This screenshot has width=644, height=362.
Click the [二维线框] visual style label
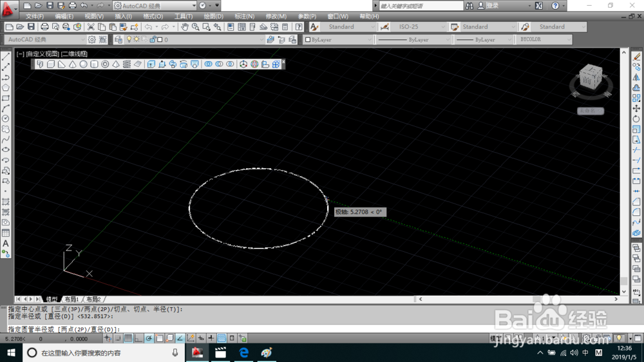point(74,54)
